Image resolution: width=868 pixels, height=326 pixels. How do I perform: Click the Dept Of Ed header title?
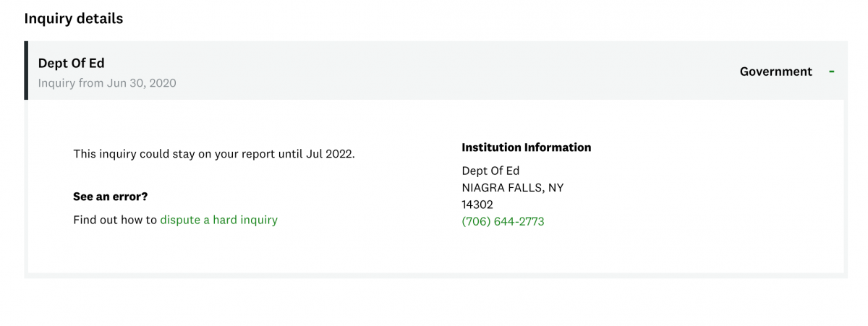pyautogui.click(x=71, y=64)
